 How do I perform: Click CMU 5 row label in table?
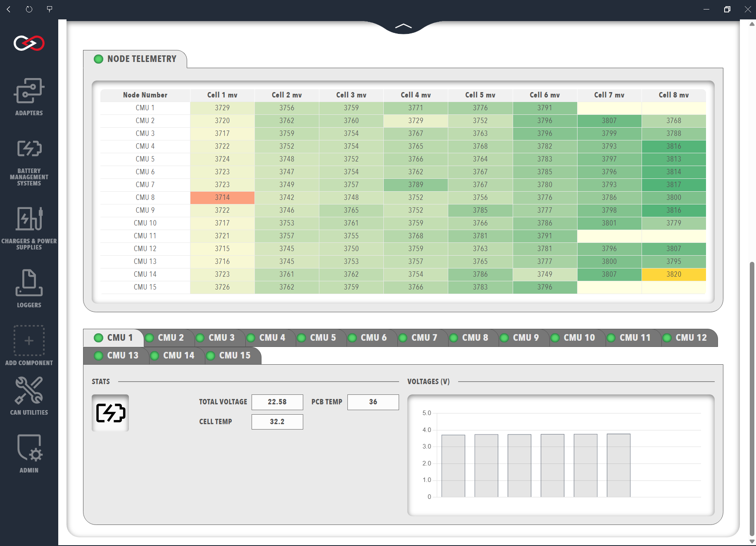coord(145,159)
